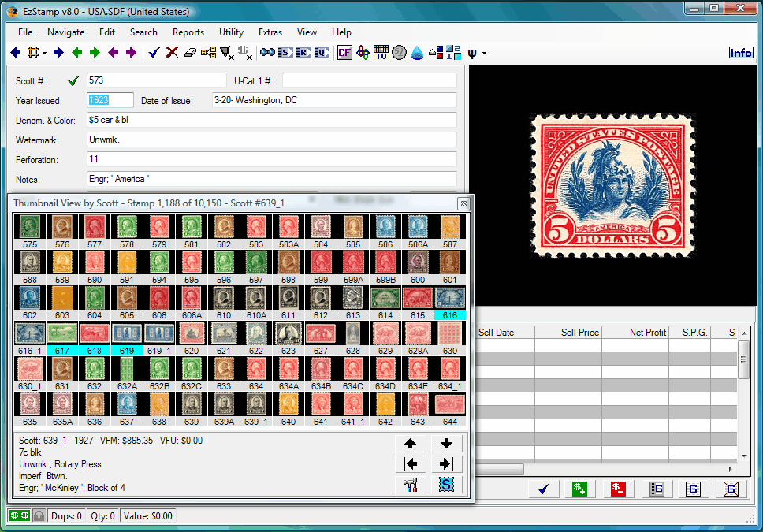Viewport: 763px width, 532px height.
Task: Toggle the green checkmark beside Scott #
Action: click(x=74, y=80)
